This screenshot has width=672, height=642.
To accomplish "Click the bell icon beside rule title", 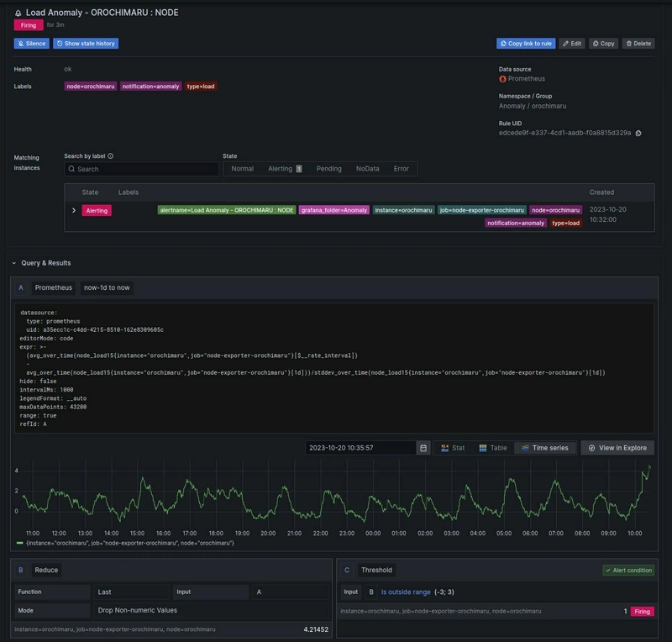I will [x=18, y=13].
